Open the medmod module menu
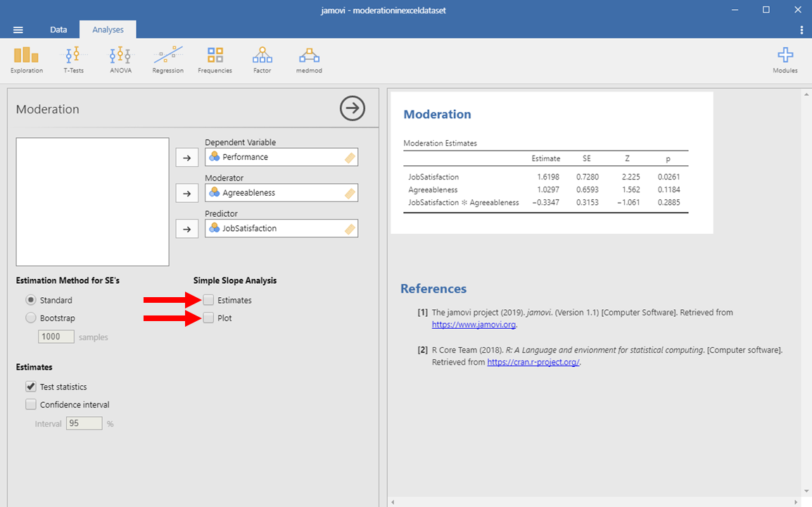This screenshot has height=507, width=812. coord(309,59)
